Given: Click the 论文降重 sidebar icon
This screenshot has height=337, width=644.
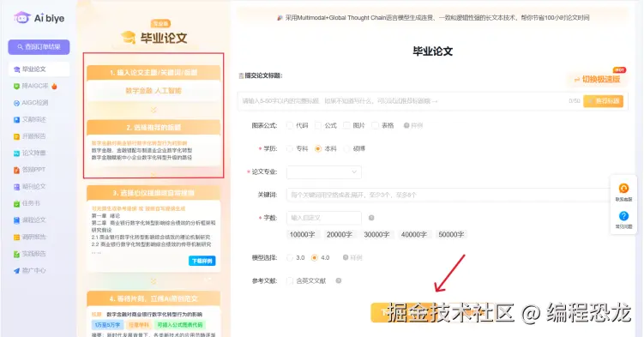Looking at the screenshot, I should coord(16,153).
